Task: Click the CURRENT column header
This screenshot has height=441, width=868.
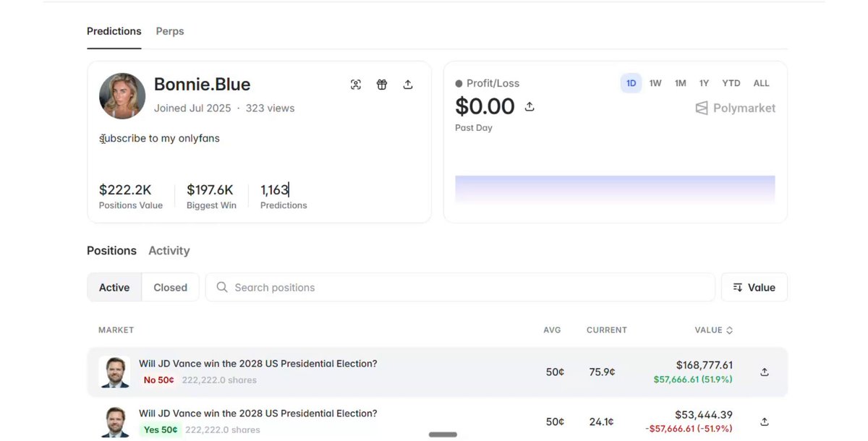Action: coord(607,330)
